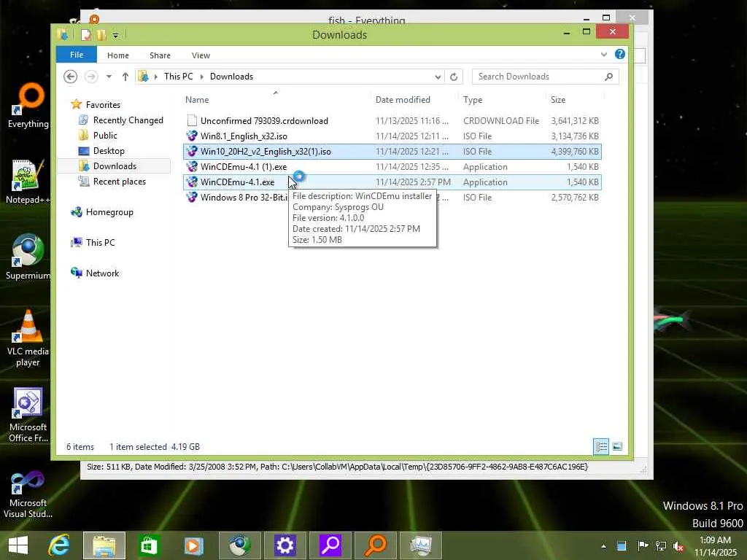This screenshot has width=747, height=560.
Task: Open Microsoft Visual Studio desktop shortcut
Action: (x=28, y=494)
